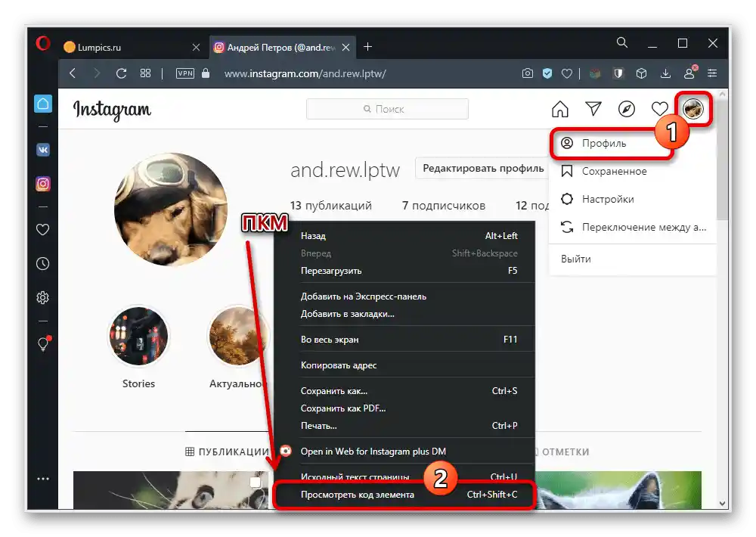Screen dimensions: 756x537
Task: Choose Сохранить как PDF…
Action: [405, 408]
